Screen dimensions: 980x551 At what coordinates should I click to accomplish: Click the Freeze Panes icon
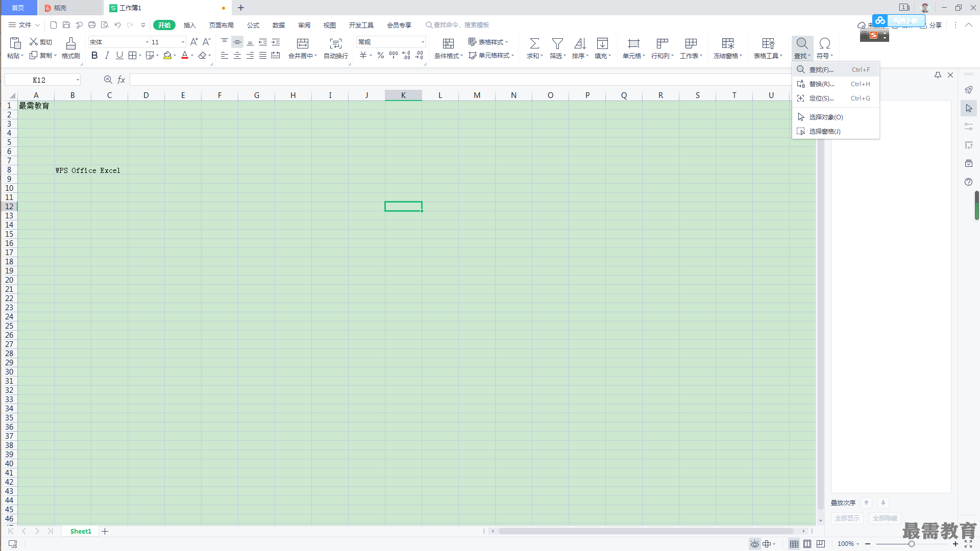[728, 43]
